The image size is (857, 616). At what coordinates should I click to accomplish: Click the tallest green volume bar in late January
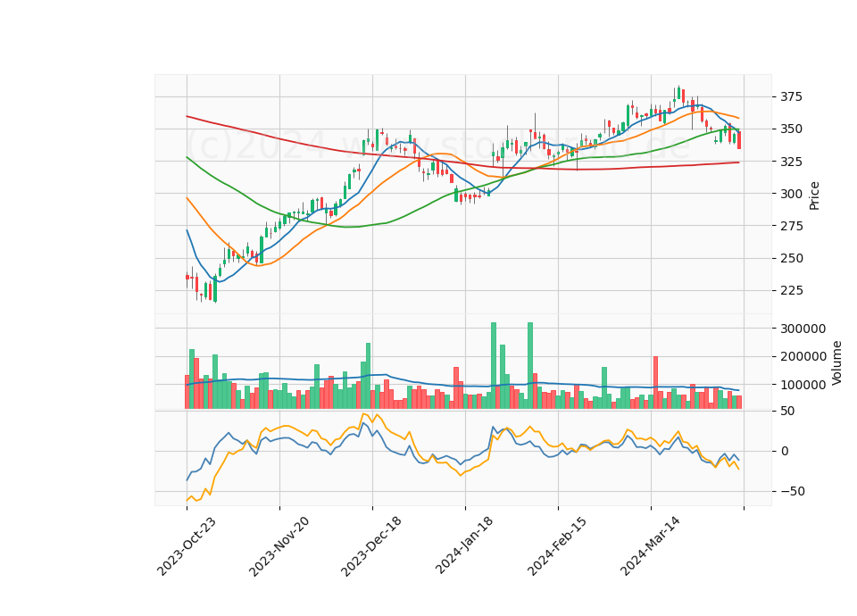pos(494,366)
